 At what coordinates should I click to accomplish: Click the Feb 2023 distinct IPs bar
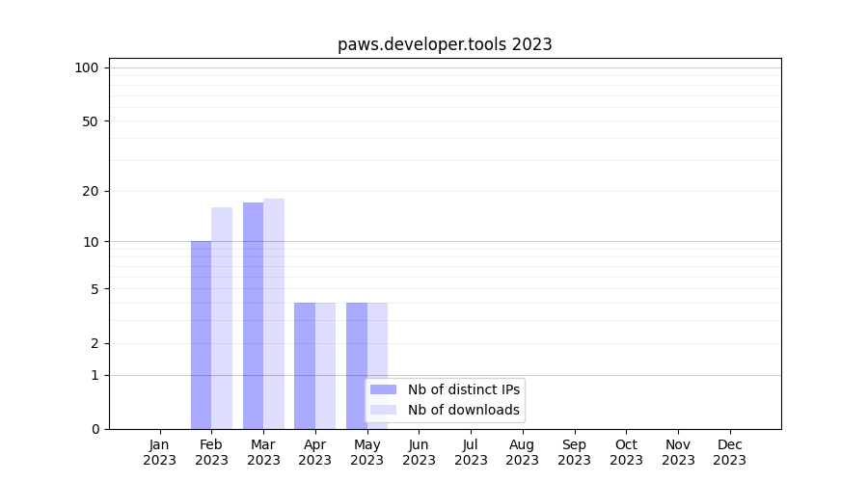pos(201,335)
